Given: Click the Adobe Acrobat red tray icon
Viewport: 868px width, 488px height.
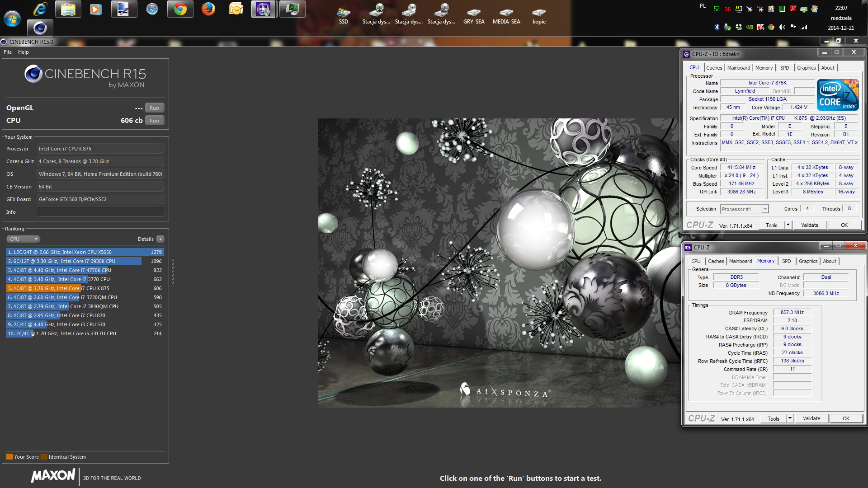Looking at the screenshot, I should pos(793,9).
